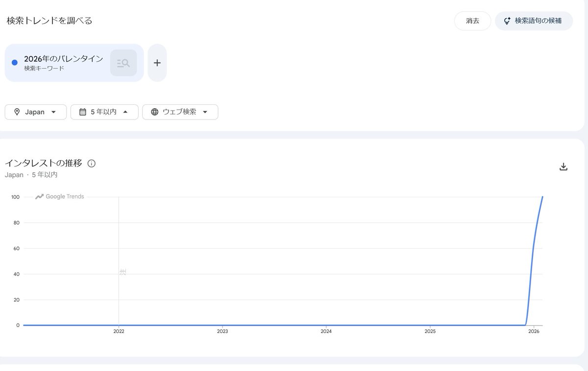Click the list-search icon in the keyword chip
This screenshot has height=371, width=588.
pos(123,63)
